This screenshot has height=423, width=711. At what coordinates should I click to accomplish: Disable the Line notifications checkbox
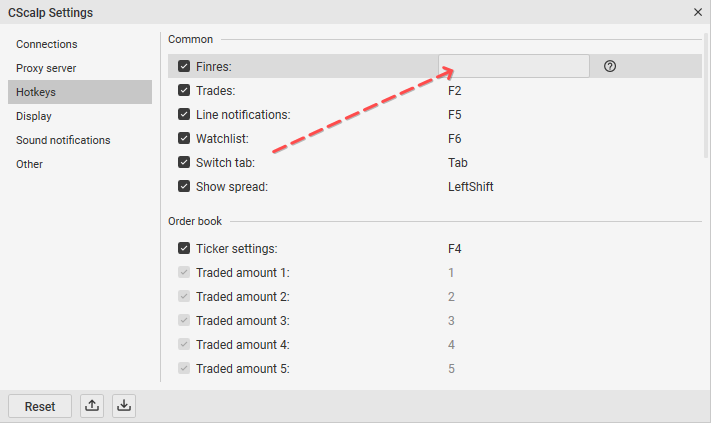pos(184,114)
